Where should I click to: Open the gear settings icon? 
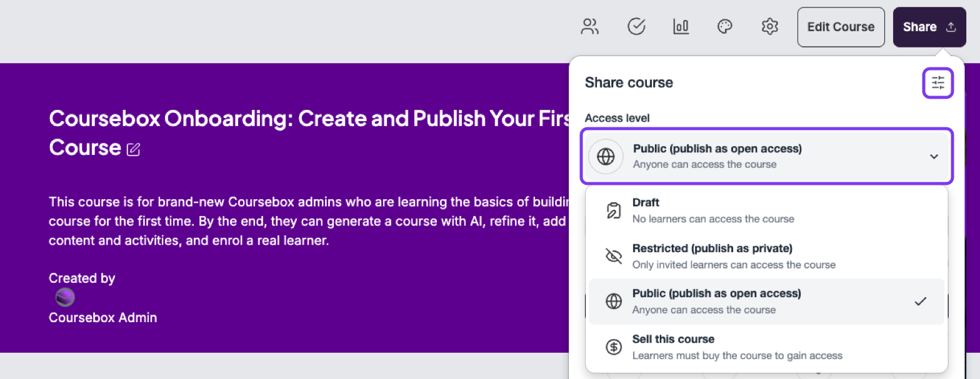click(x=769, y=27)
